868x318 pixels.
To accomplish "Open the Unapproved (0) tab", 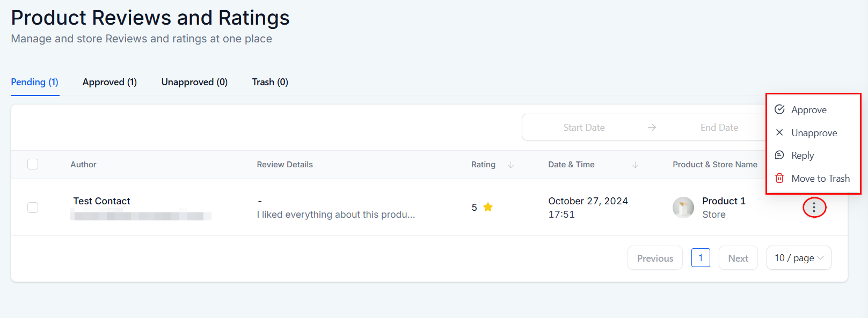I will pyautogui.click(x=194, y=82).
